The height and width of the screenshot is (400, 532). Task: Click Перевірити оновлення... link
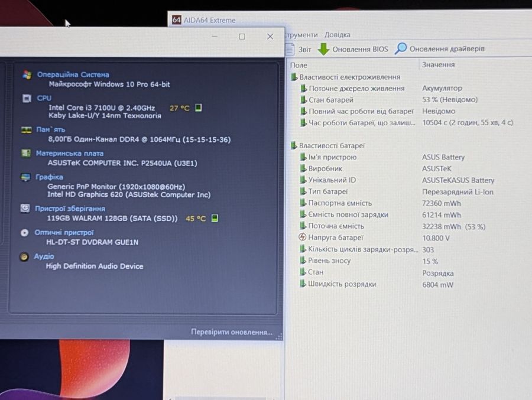231,332
